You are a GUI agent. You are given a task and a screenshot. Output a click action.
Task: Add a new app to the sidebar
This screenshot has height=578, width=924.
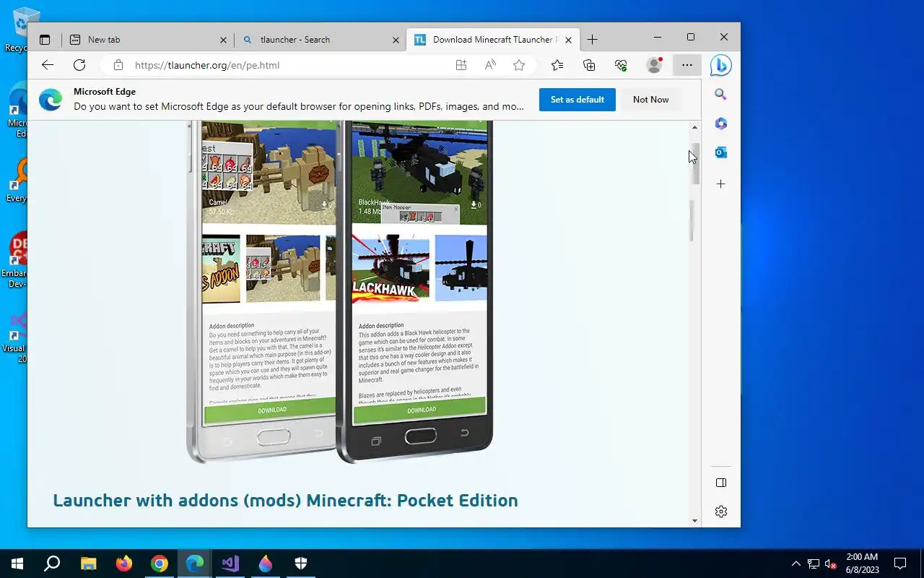[x=720, y=184]
